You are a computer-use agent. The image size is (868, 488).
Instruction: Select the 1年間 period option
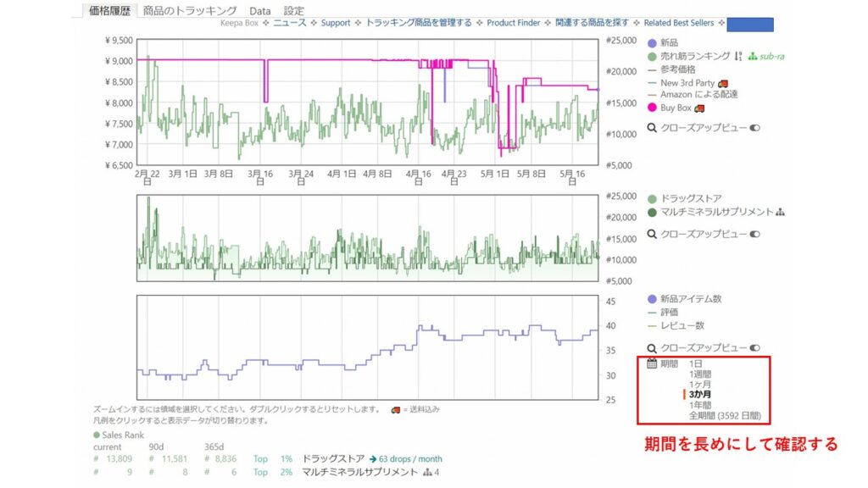pos(701,406)
